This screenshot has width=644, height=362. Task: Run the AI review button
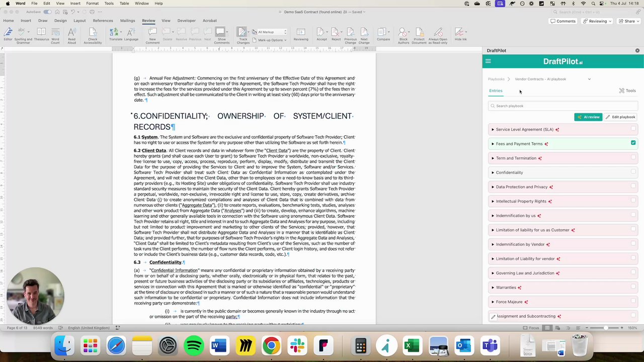[588, 117]
